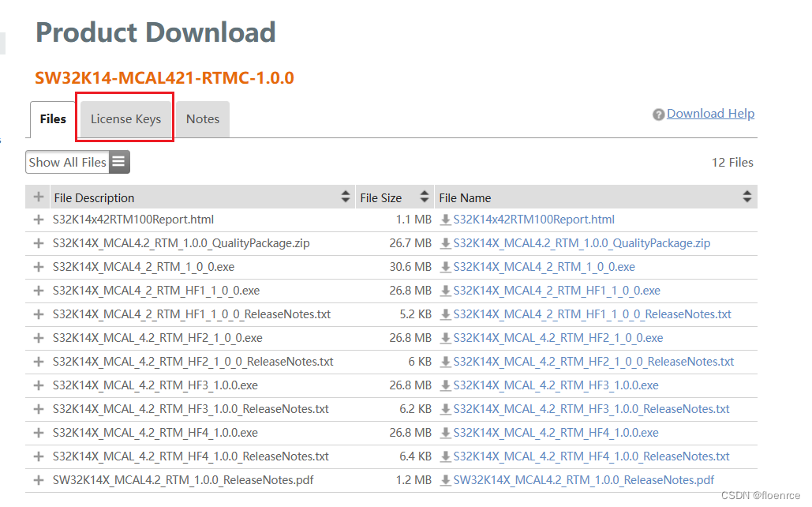Click the Download Help question mark icon

(658, 115)
